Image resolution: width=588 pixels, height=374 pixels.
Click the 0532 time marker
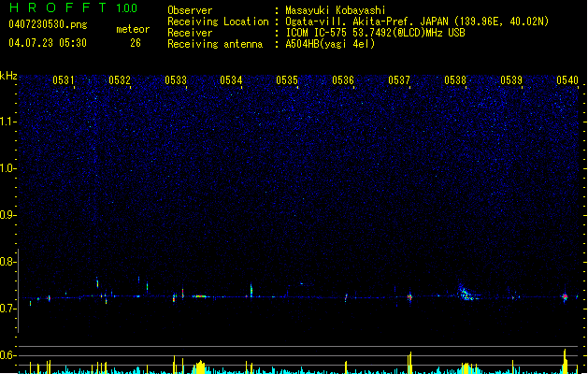pyautogui.click(x=120, y=80)
